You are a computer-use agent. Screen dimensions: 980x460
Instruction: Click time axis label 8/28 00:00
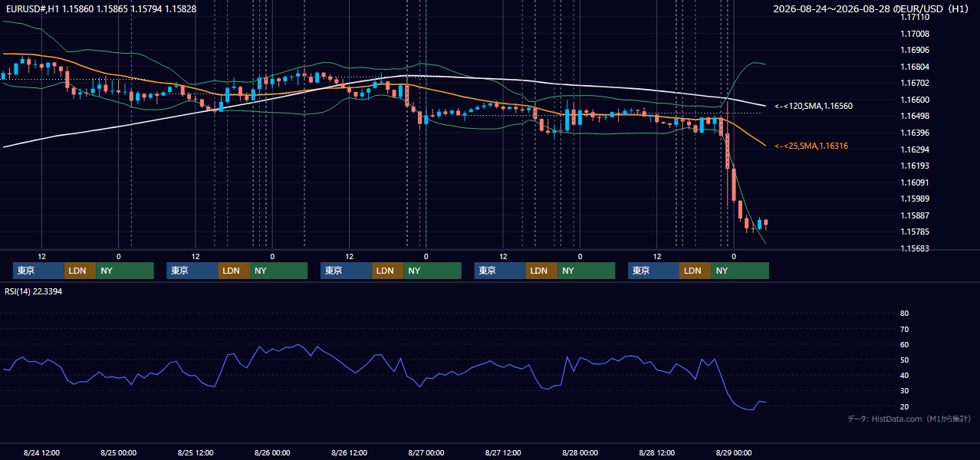tap(580, 453)
